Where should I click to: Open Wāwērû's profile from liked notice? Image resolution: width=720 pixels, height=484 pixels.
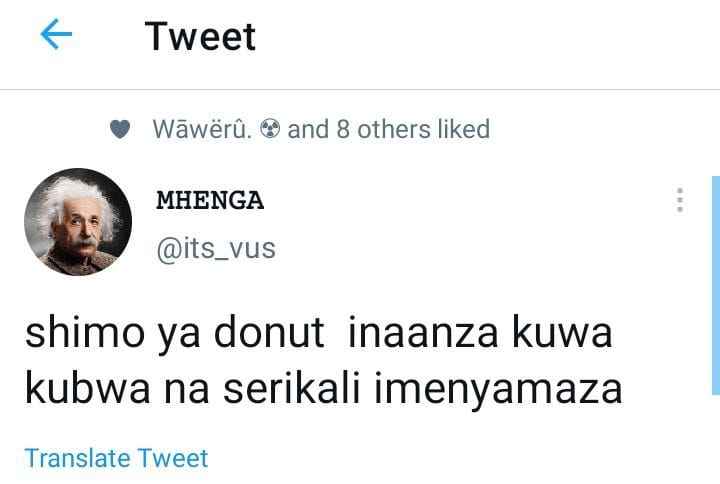pos(202,130)
